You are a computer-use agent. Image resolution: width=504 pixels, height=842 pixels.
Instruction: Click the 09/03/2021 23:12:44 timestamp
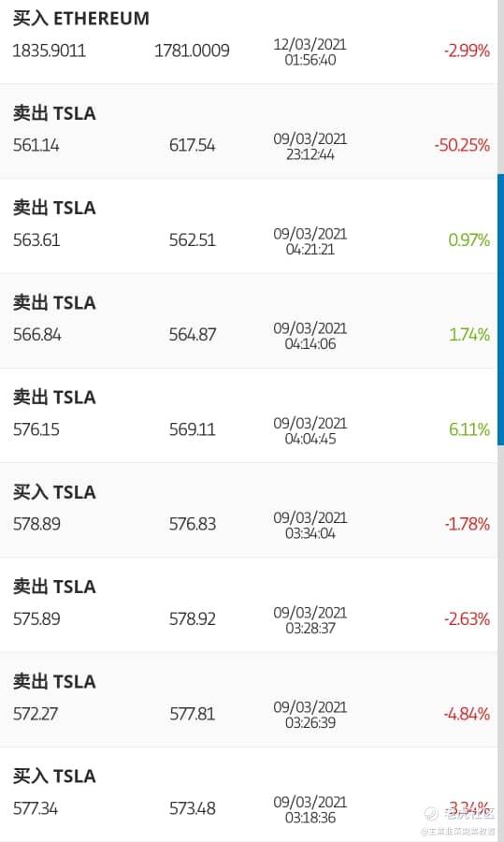[x=310, y=147]
